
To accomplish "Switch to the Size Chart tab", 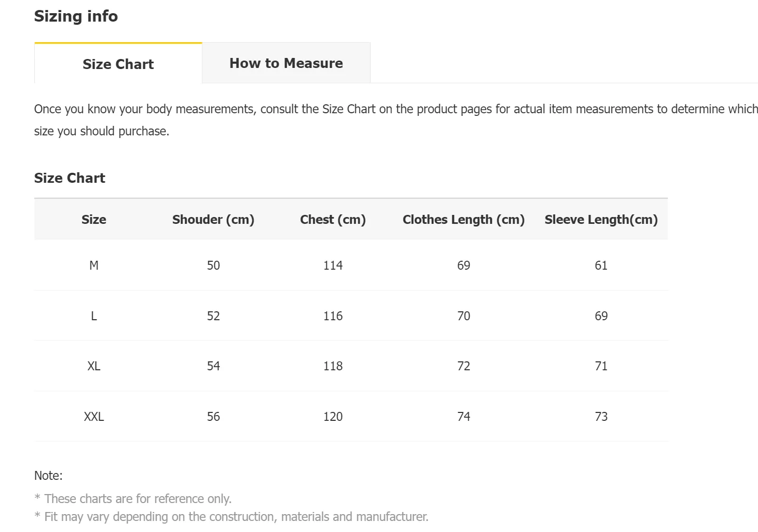I will [118, 64].
